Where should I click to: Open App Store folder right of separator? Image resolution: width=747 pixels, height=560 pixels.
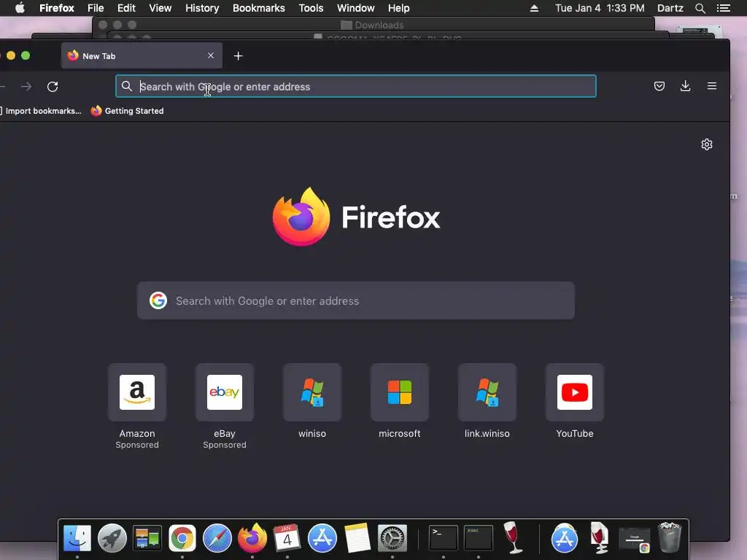click(x=565, y=538)
